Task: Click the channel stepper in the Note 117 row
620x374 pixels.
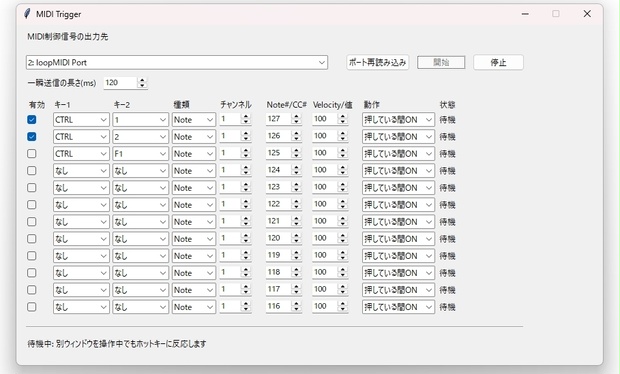Action: tap(246, 289)
